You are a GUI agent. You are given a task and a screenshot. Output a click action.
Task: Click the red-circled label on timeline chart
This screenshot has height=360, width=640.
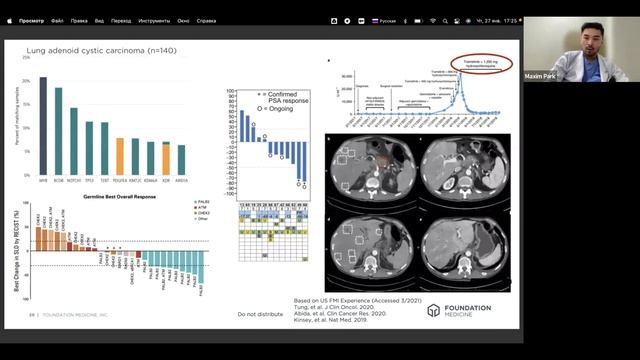coord(482,64)
